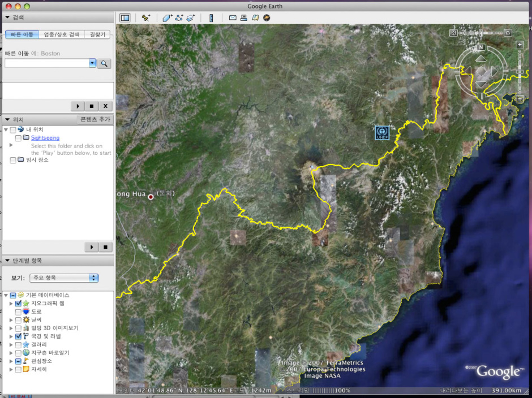The width and height of the screenshot is (532, 398).
Task: Pan map left with navigation arrow
Action: (x=468, y=72)
